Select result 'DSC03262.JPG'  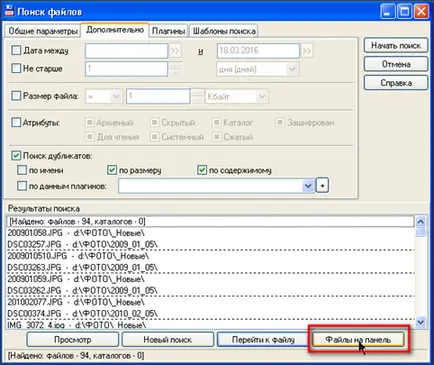click(x=210, y=291)
